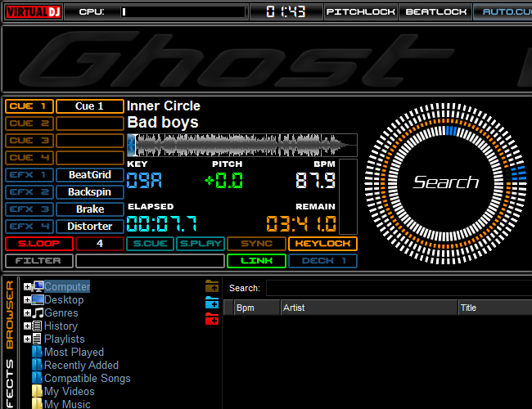Viewport: 532px width, 409px height.
Task: Click the circular Search jog wheel
Action: tap(446, 183)
